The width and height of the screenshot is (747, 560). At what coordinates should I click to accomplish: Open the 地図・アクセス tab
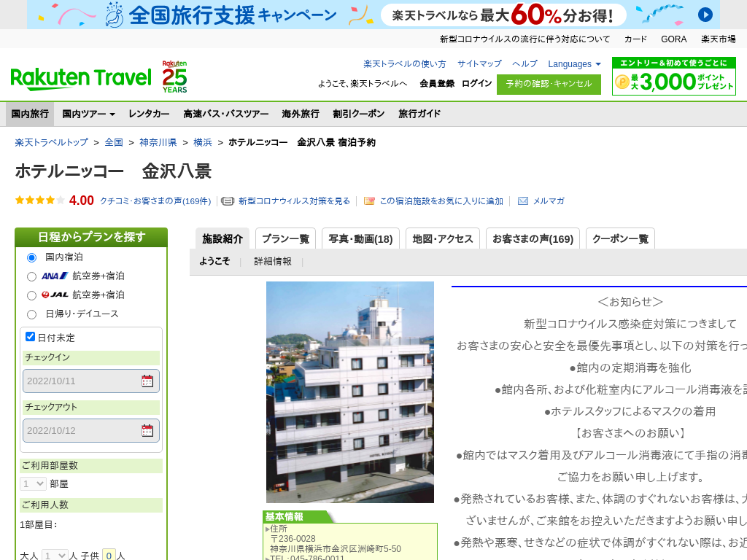coord(443,238)
